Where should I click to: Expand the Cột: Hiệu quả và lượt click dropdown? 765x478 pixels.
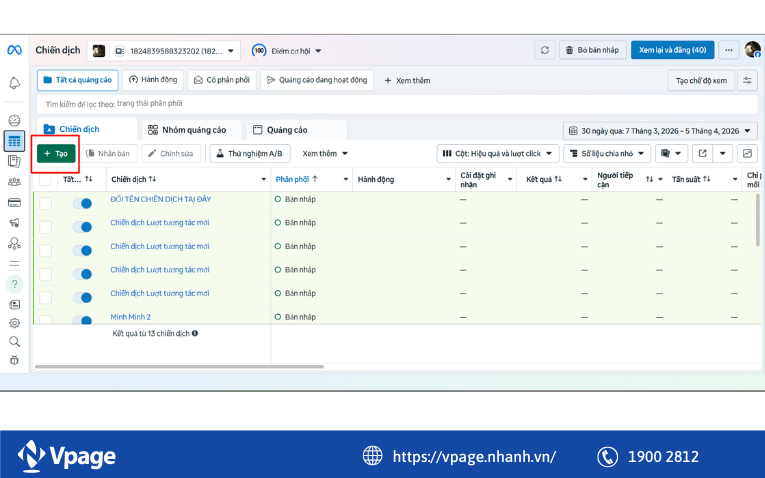pos(495,154)
